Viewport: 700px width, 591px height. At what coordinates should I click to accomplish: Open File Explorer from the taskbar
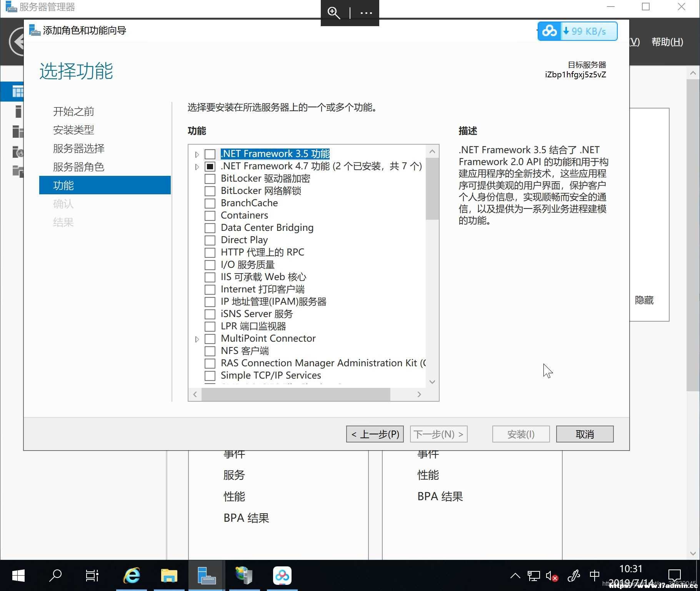tap(169, 576)
